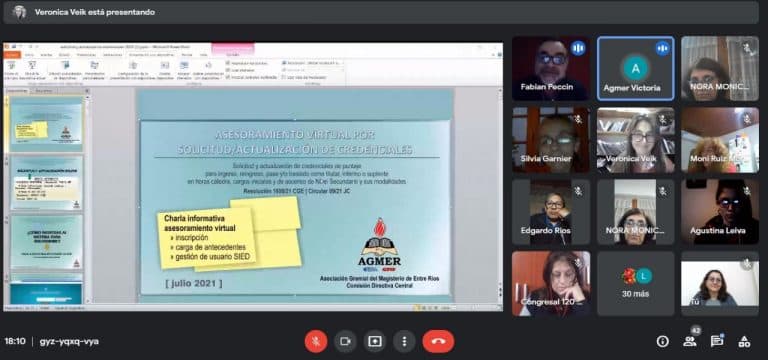Open the chat panel icon
The height and width of the screenshot is (360, 768).
pos(717,341)
